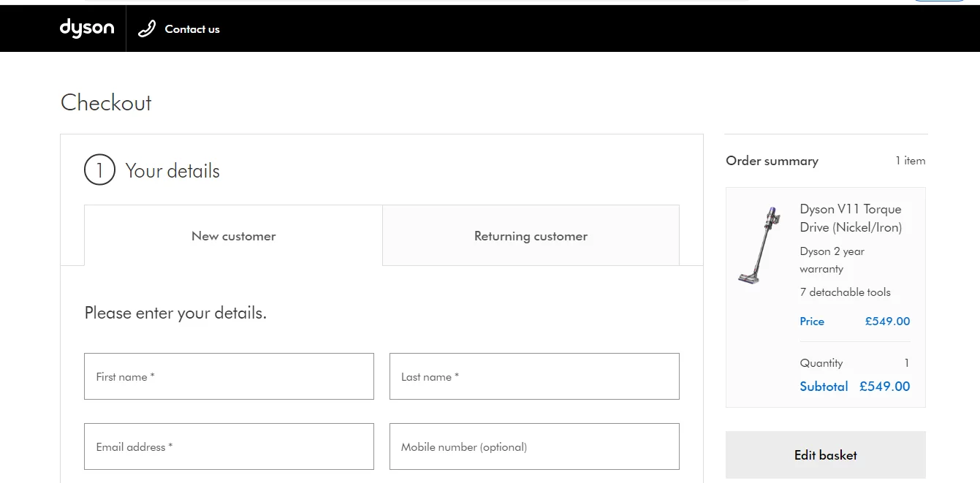Click the Mobile number optional field
The height and width of the screenshot is (483, 980).
pos(534,446)
